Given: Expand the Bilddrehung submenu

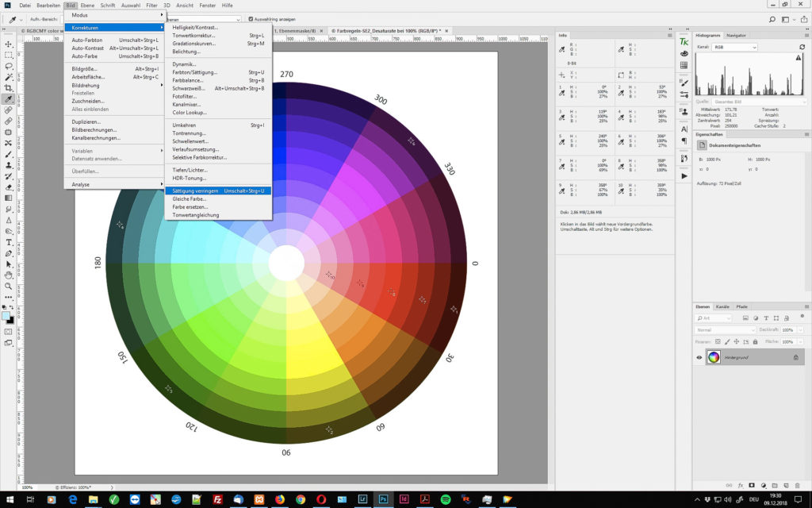Looking at the screenshot, I should click(114, 85).
